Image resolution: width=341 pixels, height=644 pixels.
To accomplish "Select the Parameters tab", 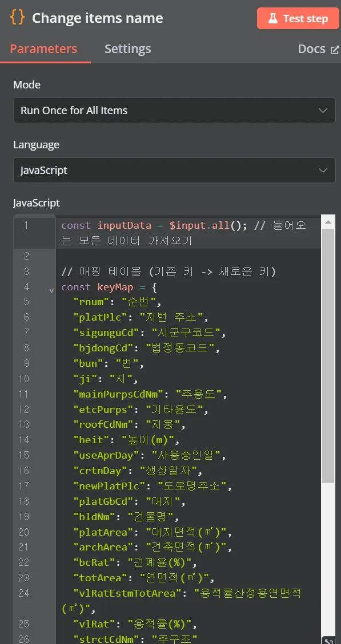I will tap(43, 49).
